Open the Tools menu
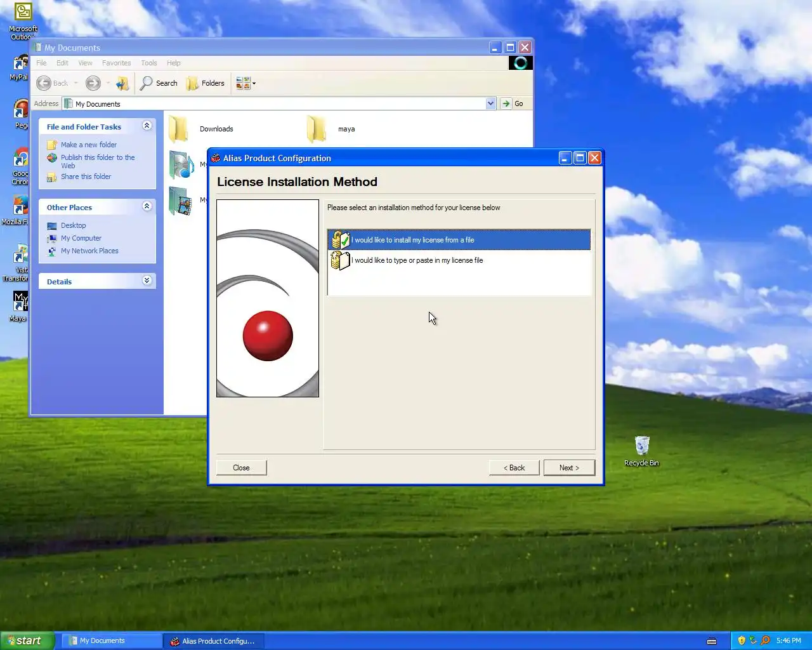This screenshot has width=812, height=650. point(149,63)
